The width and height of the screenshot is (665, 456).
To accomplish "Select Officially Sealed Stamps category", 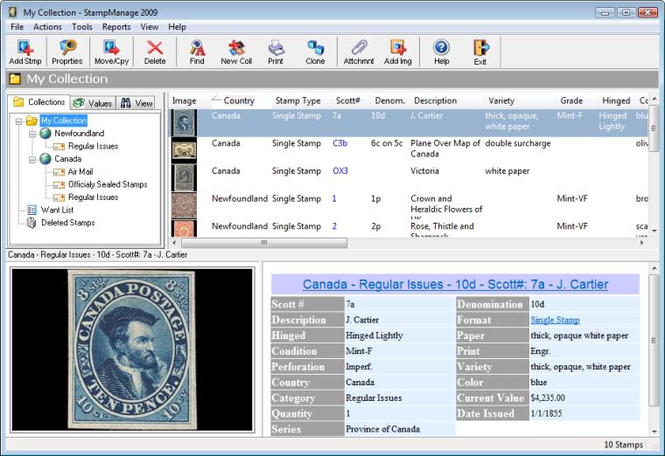I will pyautogui.click(x=107, y=185).
